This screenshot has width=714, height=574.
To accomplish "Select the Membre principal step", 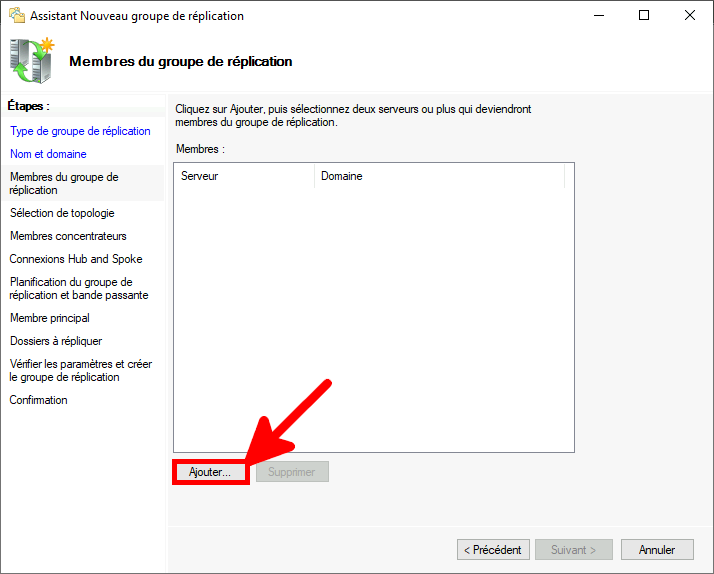I will coord(50,318).
